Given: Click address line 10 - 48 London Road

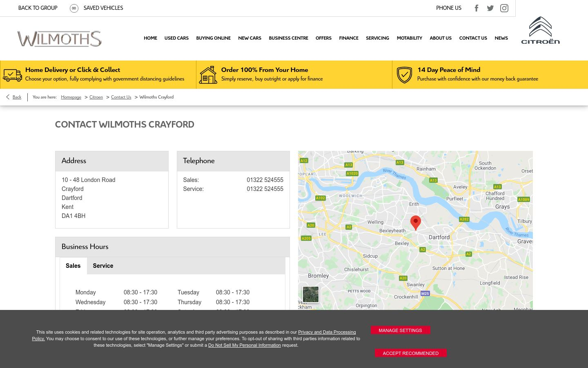Looking at the screenshot, I should click(x=88, y=180).
